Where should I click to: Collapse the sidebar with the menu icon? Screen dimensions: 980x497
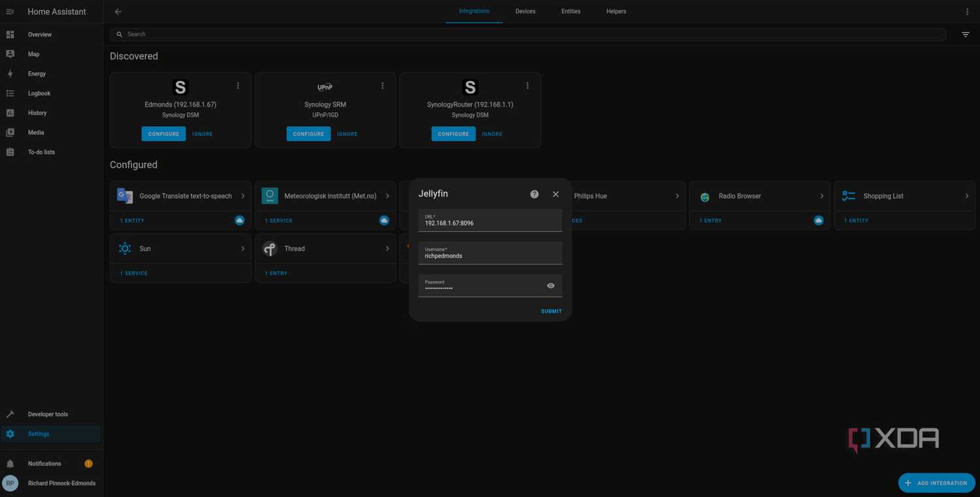click(10, 12)
